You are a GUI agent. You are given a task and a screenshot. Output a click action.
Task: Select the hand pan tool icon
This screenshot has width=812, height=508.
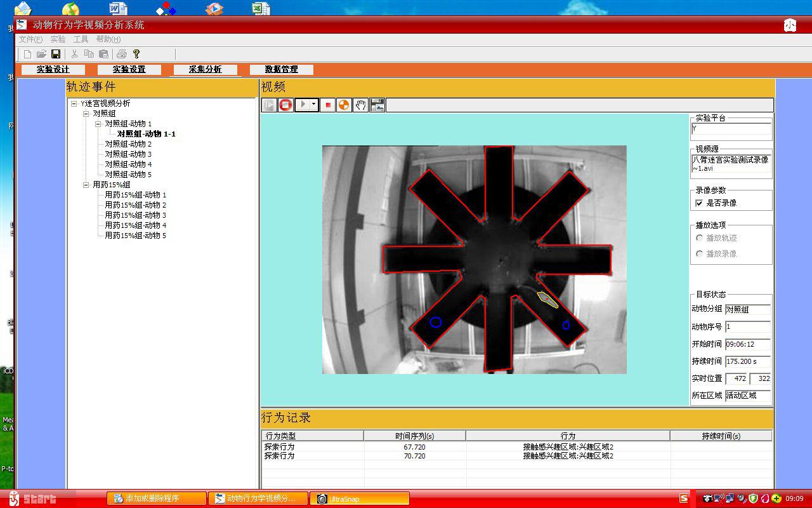click(361, 105)
